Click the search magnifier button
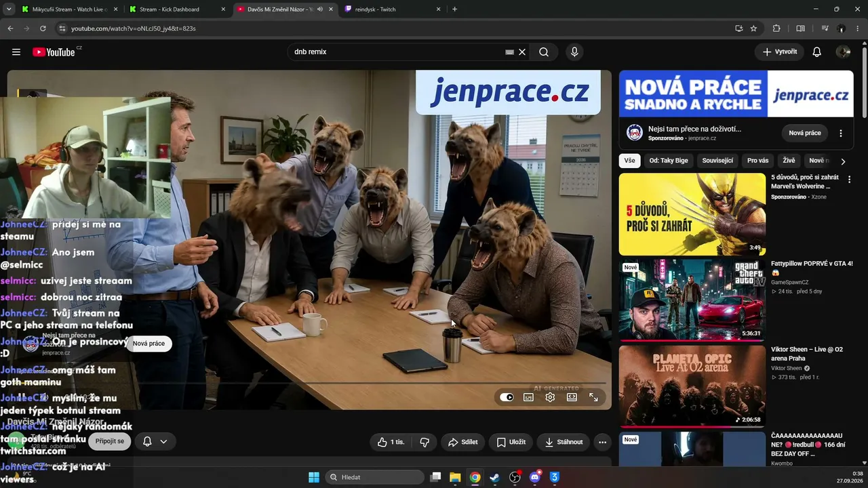This screenshot has height=488, width=868. [x=544, y=52]
